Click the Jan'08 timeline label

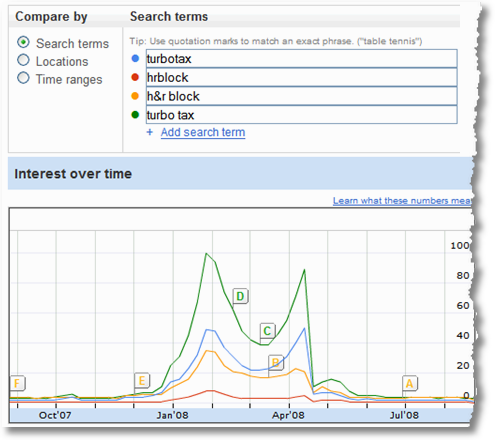tap(172, 415)
